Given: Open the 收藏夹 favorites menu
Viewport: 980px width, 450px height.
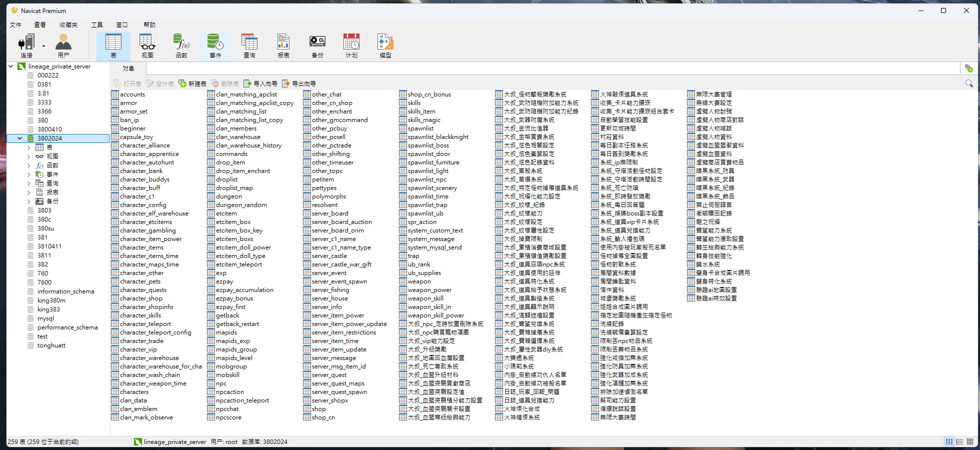Looking at the screenshot, I should (x=68, y=24).
